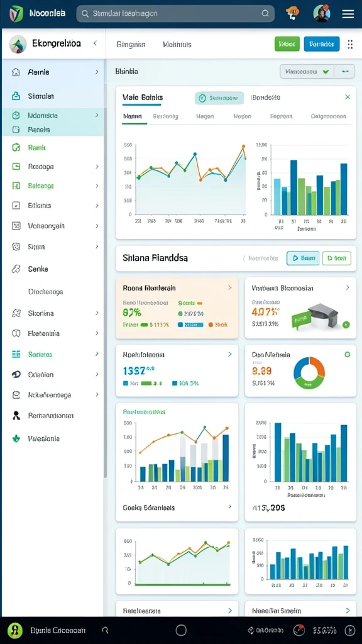Click the small button right of the checkmark dropdown
The width and height of the screenshot is (362, 644).
[x=345, y=72]
